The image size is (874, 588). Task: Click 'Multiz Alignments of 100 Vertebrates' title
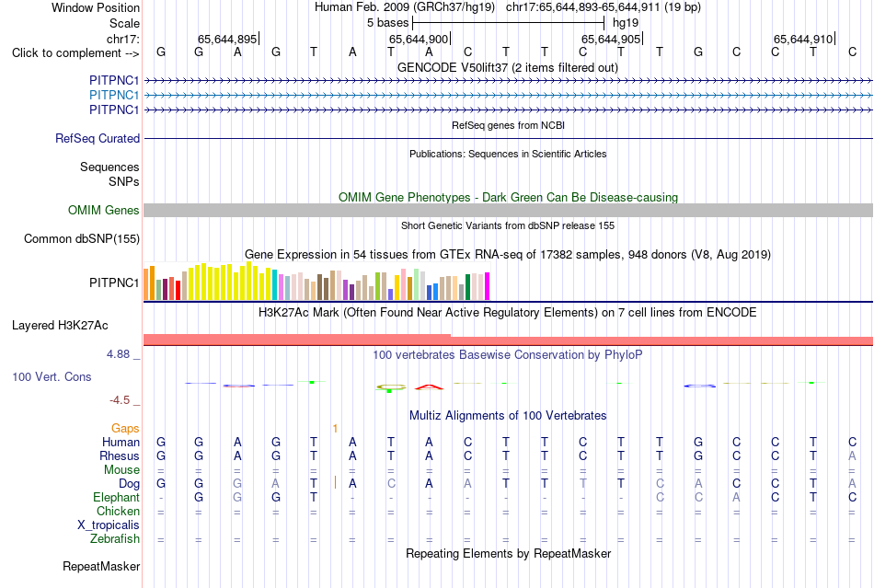(x=508, y=415)
